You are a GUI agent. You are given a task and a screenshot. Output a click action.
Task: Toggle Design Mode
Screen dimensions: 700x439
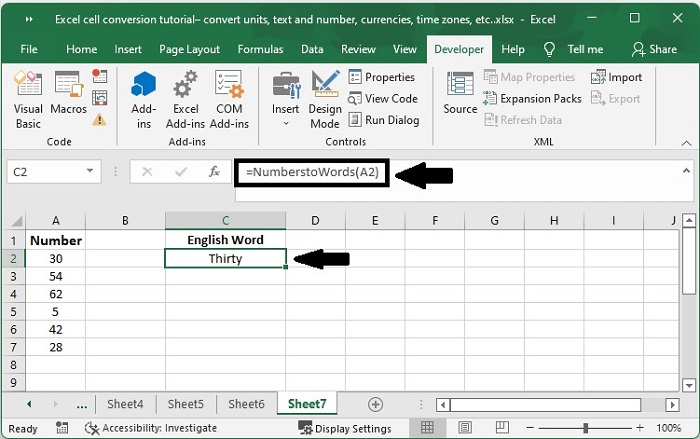pos(325,100)
